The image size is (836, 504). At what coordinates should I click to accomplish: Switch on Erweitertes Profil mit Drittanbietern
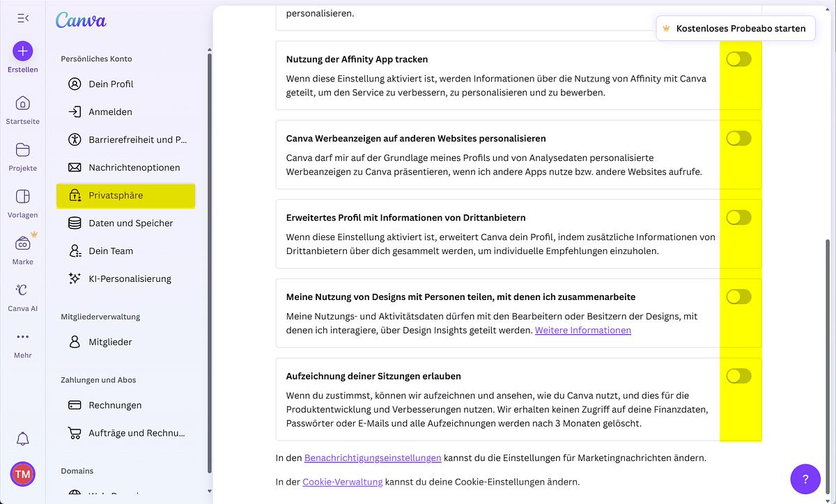738,218
